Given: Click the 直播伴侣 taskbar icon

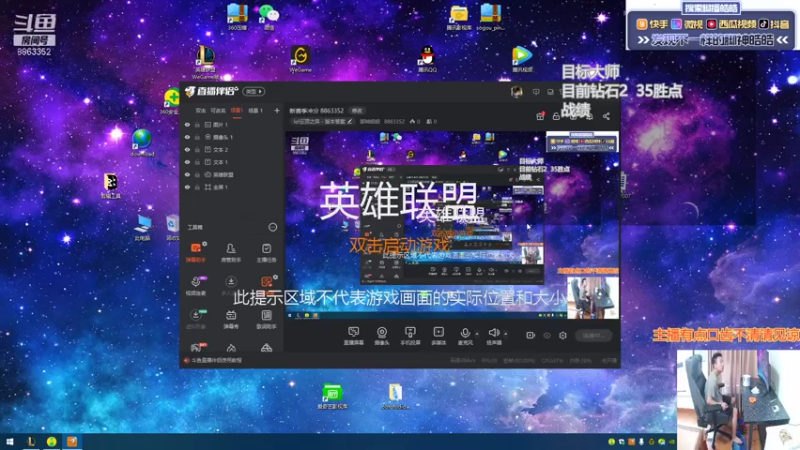Looking at the screenshot, I should tap(72, 441).
